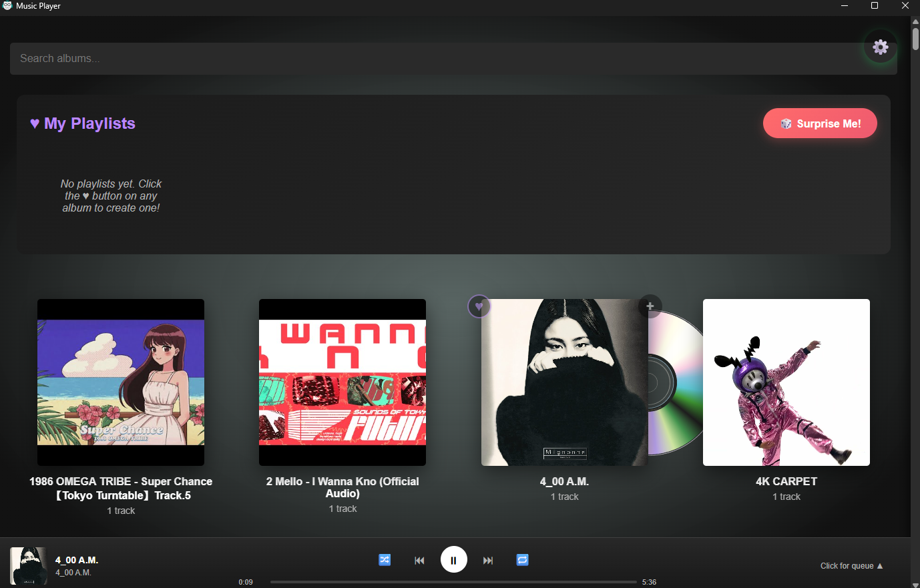
Task: Click the Surprise Me! button
Action: 819,123
